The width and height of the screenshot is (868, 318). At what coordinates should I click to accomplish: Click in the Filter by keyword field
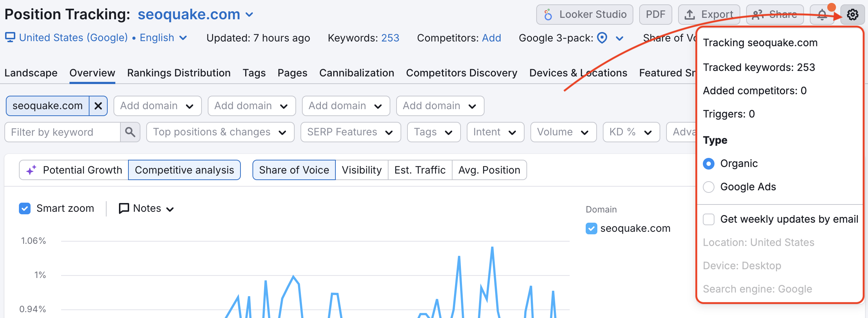[x=63, y=132]
